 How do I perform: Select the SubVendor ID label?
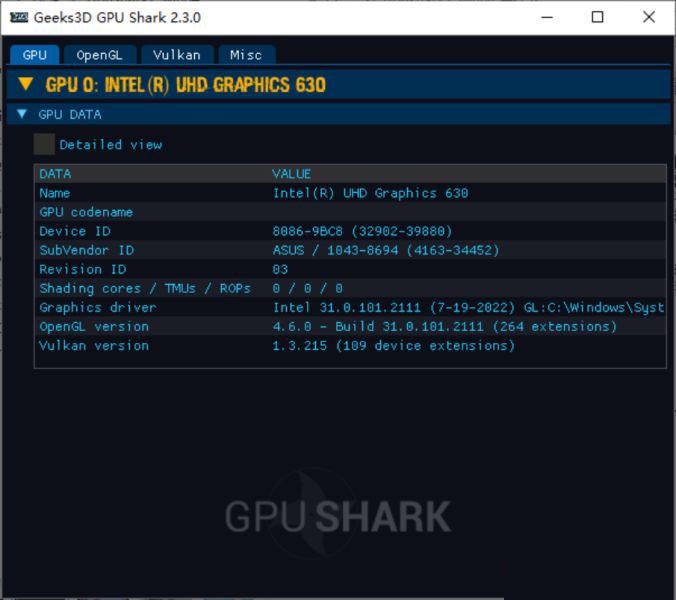[87, 250]
